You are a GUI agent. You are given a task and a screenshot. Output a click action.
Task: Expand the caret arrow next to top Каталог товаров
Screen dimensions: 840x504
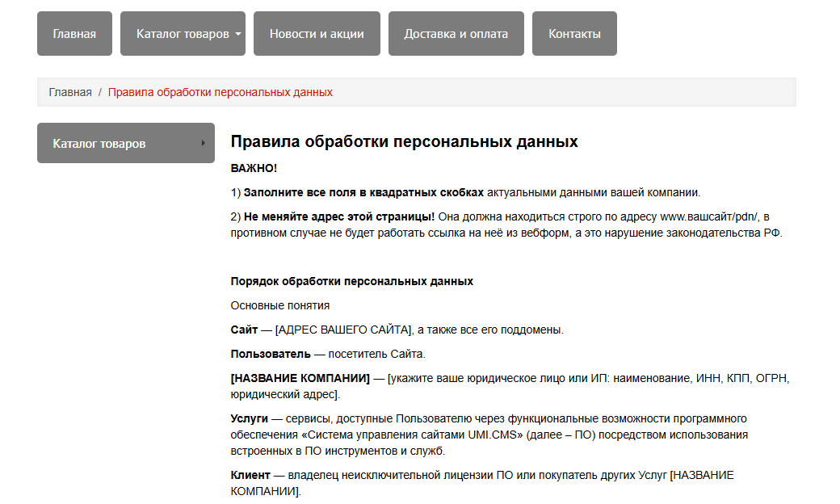pos(238,34)
